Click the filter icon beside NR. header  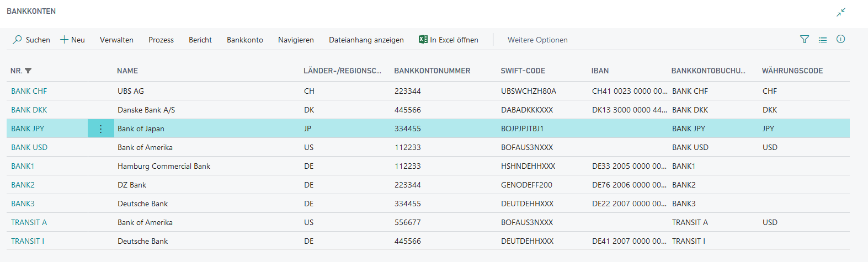(28, 71)
